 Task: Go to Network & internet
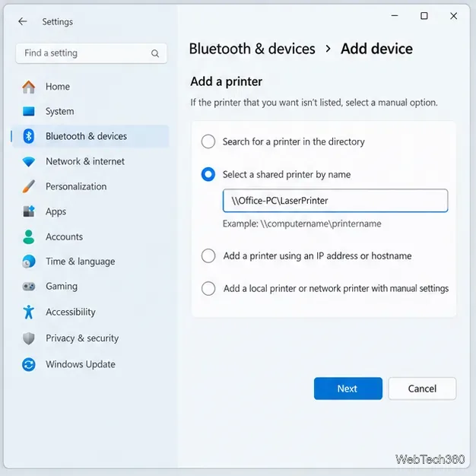85,161
